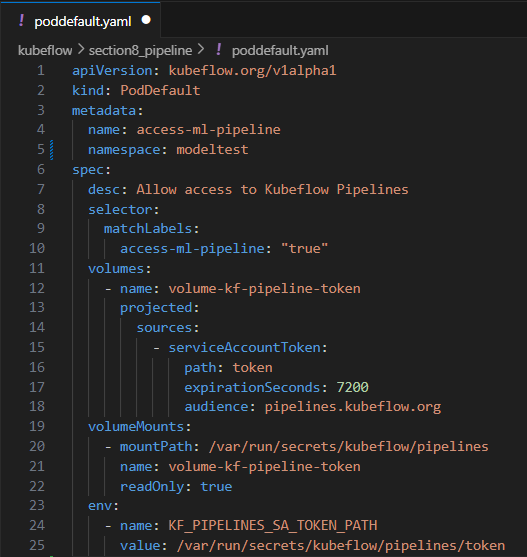Click the 'apiVersion' key on line 1
The width and height of the screenshot is (527, 557).
(x=112, y=71)
